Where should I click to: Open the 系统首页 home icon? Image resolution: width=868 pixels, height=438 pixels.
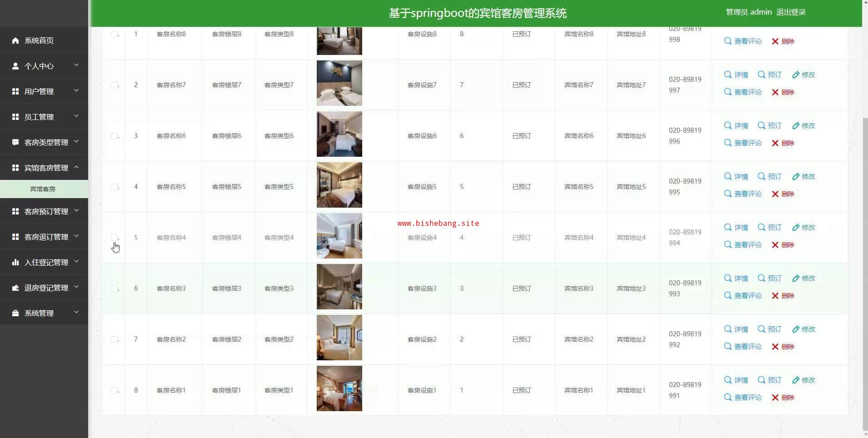tap(15, 40)
